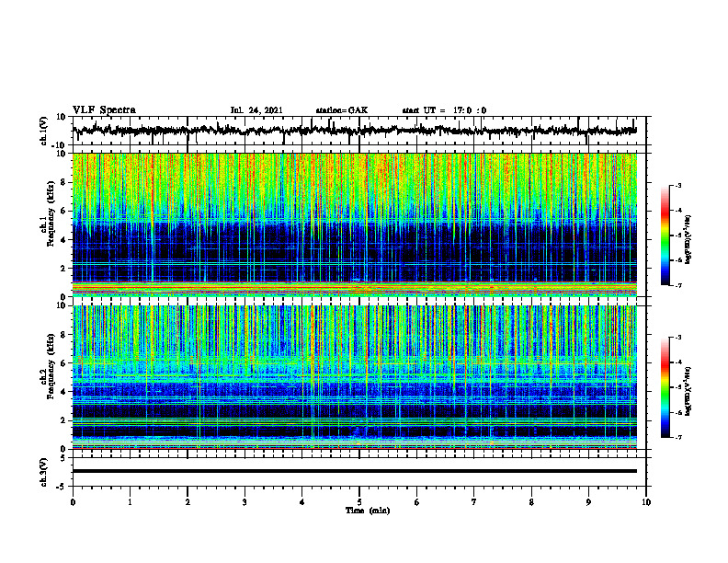Click the ch.2 color bar units label
The width and height of the screenshot is (728, 563).
coord(688,392)
